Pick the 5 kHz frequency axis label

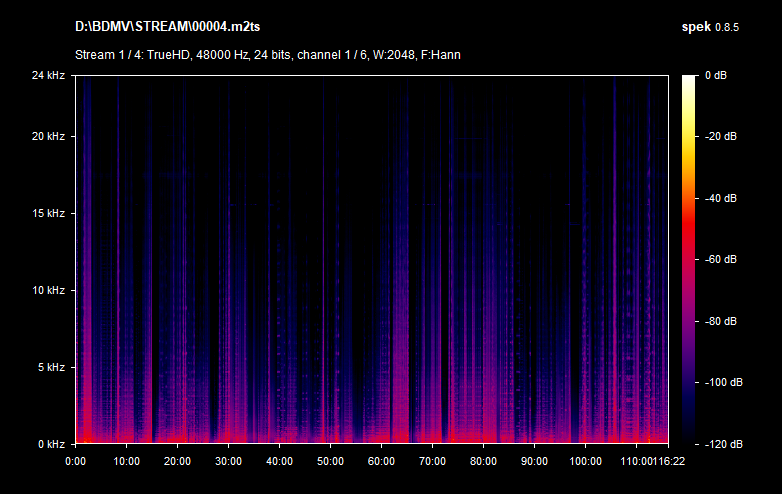tap(50, 367)
